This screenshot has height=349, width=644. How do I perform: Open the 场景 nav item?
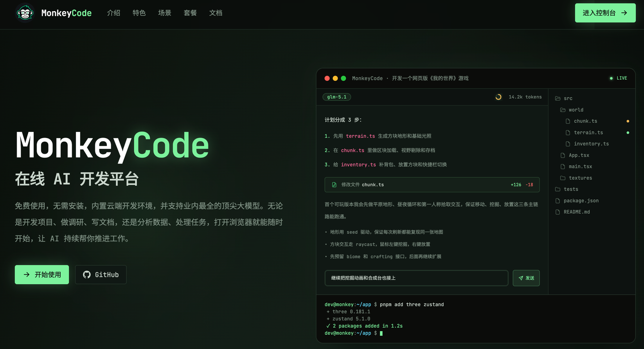point(165,13)
